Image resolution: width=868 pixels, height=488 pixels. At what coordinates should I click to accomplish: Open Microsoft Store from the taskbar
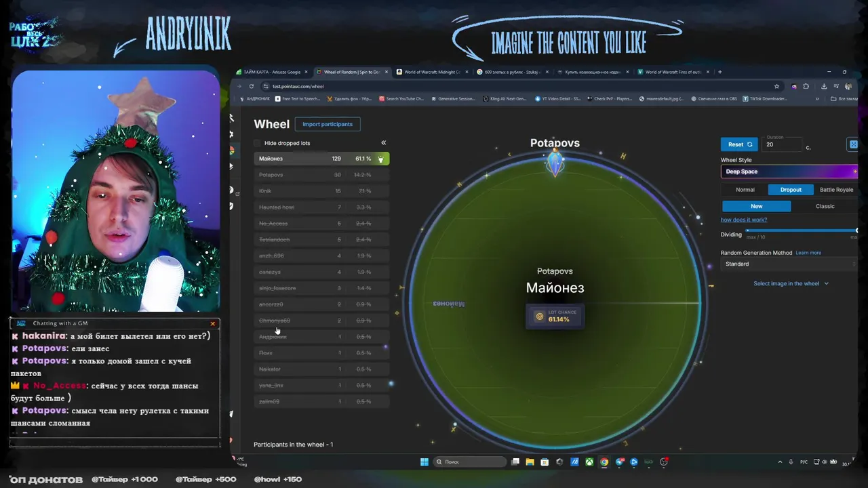pyautogui.click(x=545, y=462)
